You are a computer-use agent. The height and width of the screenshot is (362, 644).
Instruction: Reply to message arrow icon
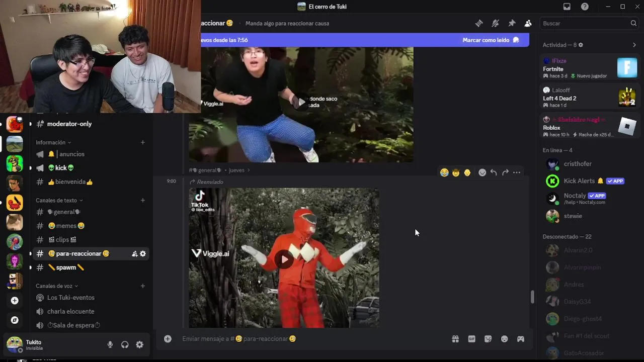tap(494, 172)
